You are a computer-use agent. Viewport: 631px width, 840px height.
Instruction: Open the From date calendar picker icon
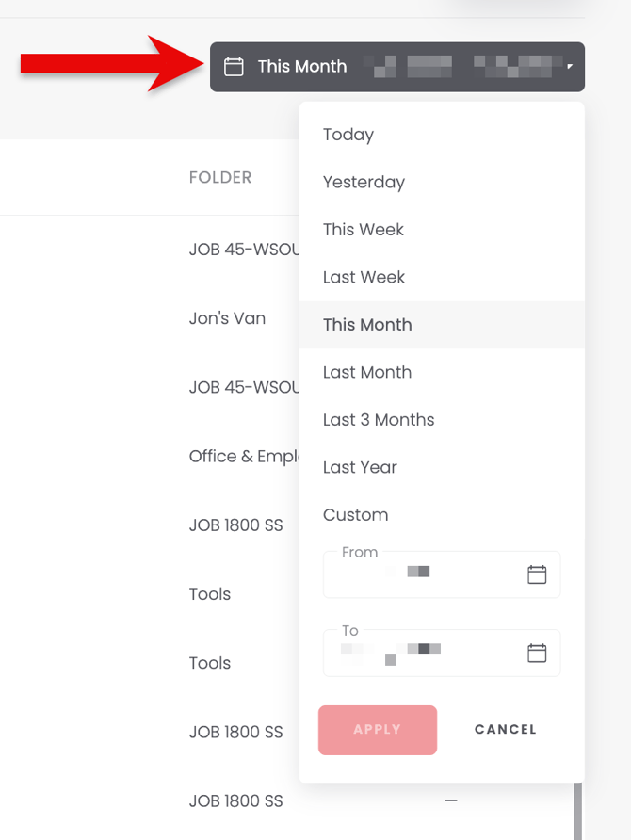click(x=537, y=574)
